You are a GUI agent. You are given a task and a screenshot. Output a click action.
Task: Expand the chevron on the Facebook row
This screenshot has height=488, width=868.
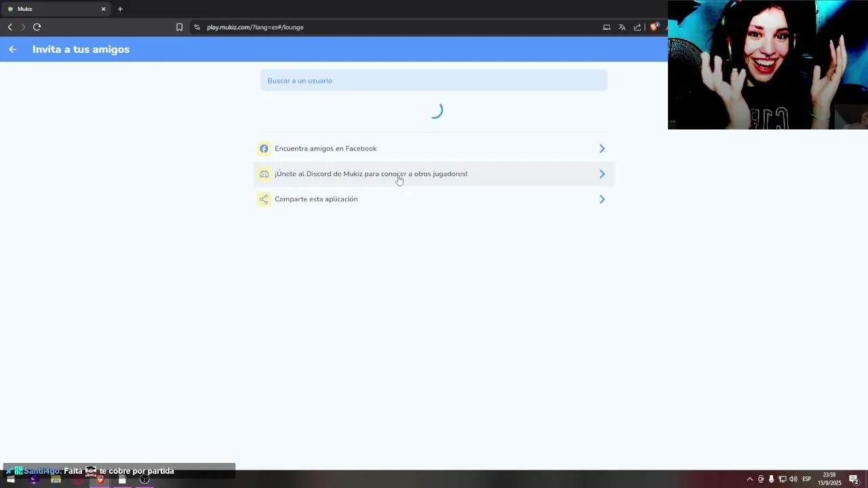(601, 148)
